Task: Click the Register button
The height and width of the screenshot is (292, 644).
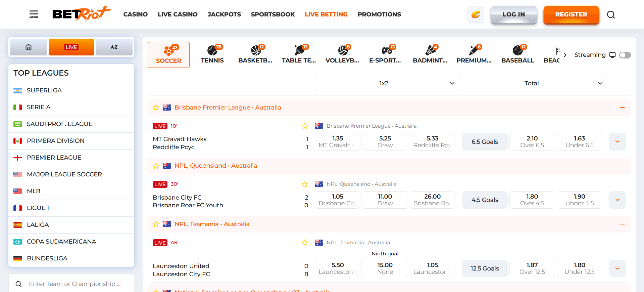Action: (x=571, y=14)
